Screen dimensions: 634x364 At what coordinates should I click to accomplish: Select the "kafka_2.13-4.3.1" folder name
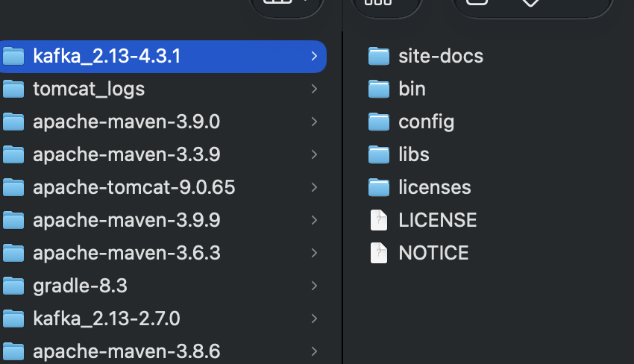point(107,56)
